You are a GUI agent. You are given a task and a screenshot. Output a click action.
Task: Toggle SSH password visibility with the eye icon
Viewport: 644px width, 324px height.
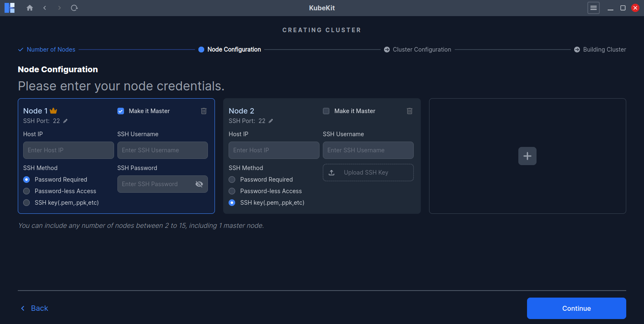coord(199,184)
